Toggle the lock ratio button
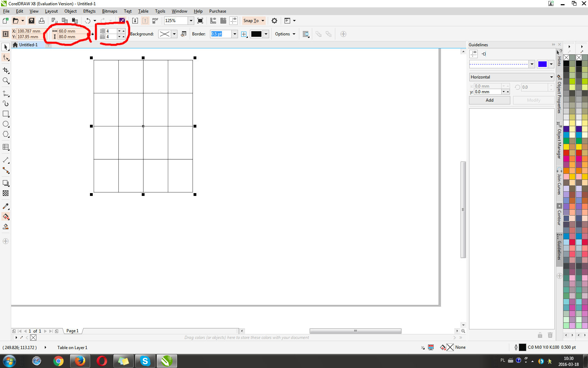Viewport: 588px width, 368px height. point(92,34)
